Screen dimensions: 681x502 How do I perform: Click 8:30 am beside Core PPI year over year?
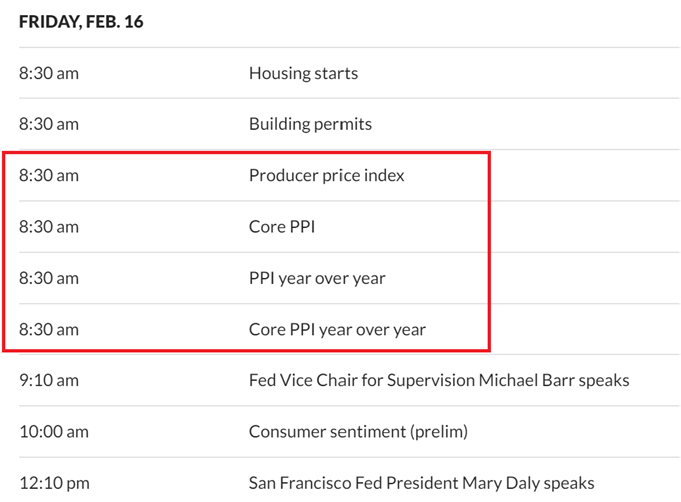point(48,329)
